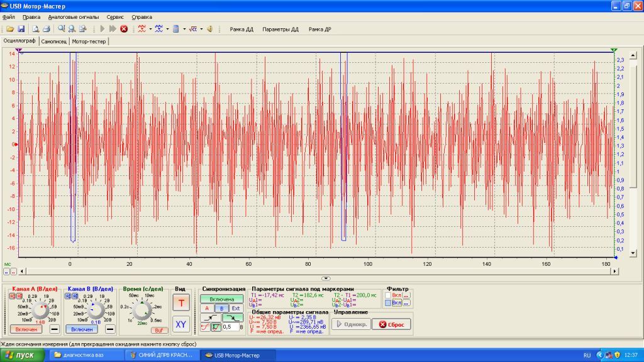This screenshot has width=644, height=362.
Task: Click the fast-forward double arrow icon
Action: [x=113, y=29]
